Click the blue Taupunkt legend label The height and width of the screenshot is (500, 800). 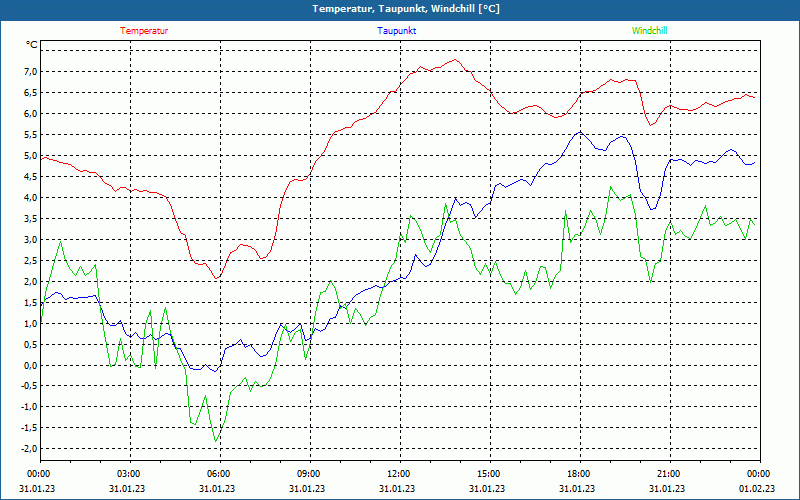tap(397, 31)
